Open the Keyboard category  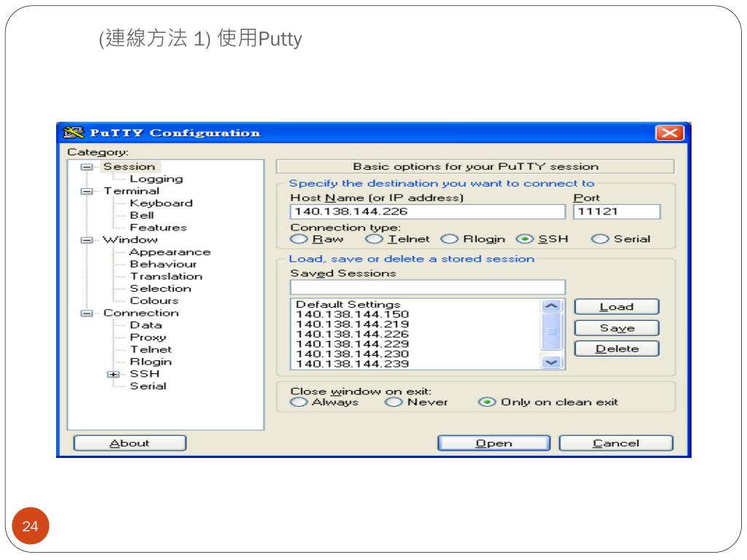[161, 203]
